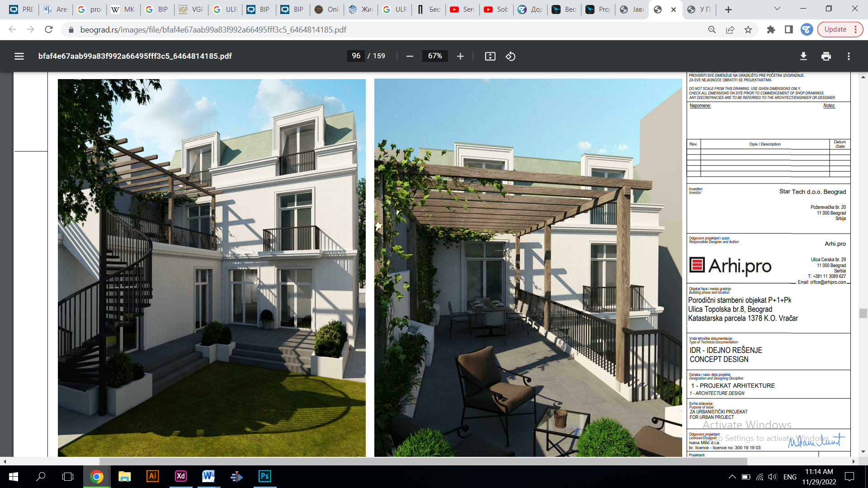Print the PDF document
This screenshot has height=488, width=868.
826,56
